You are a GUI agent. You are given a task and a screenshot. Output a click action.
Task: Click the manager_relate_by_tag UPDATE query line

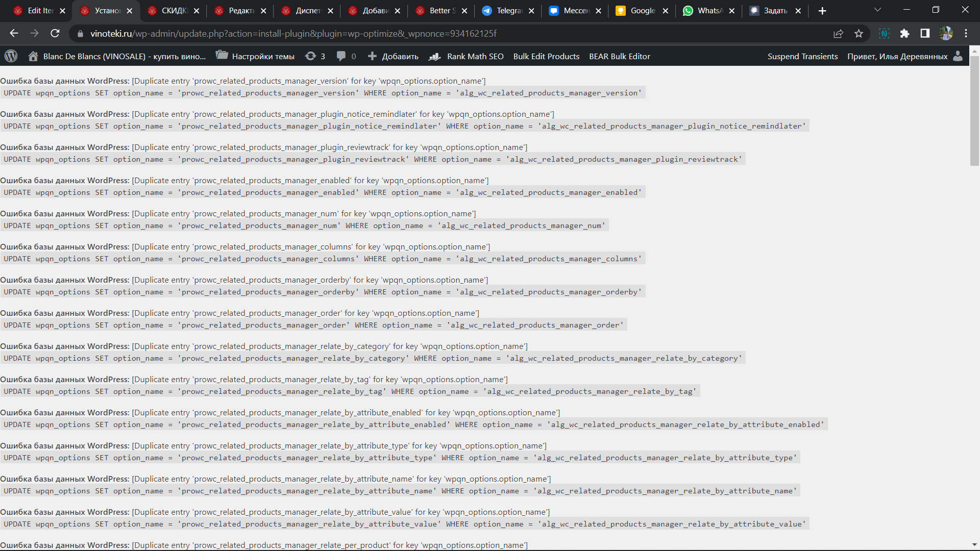click(350, 391)
